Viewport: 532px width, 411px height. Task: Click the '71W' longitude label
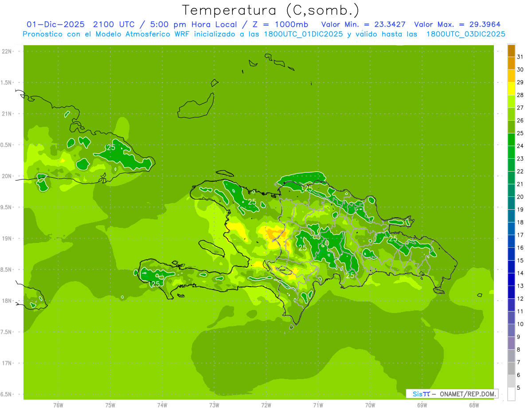[x=318, y=405]
